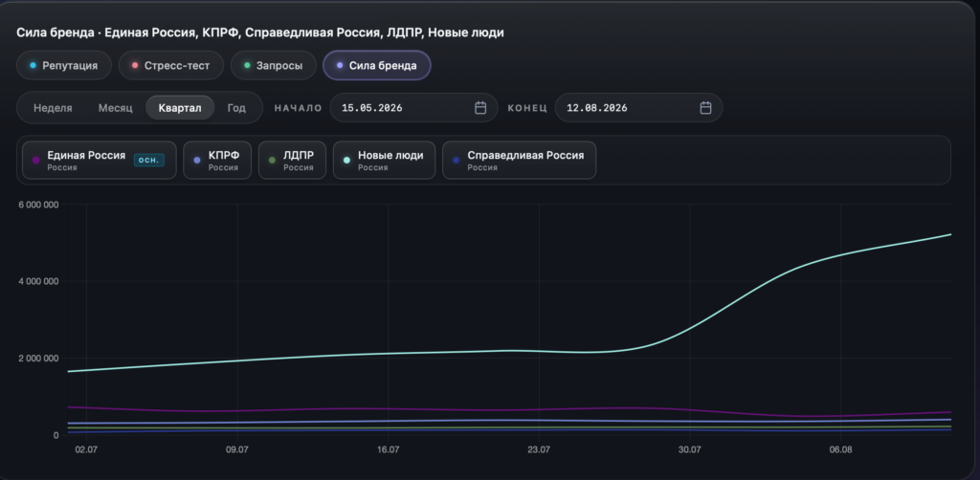The width and height of the screenshot is (980, 480).
Task: Click the 02.07 date axis label
Action: [x=86, y=449]
